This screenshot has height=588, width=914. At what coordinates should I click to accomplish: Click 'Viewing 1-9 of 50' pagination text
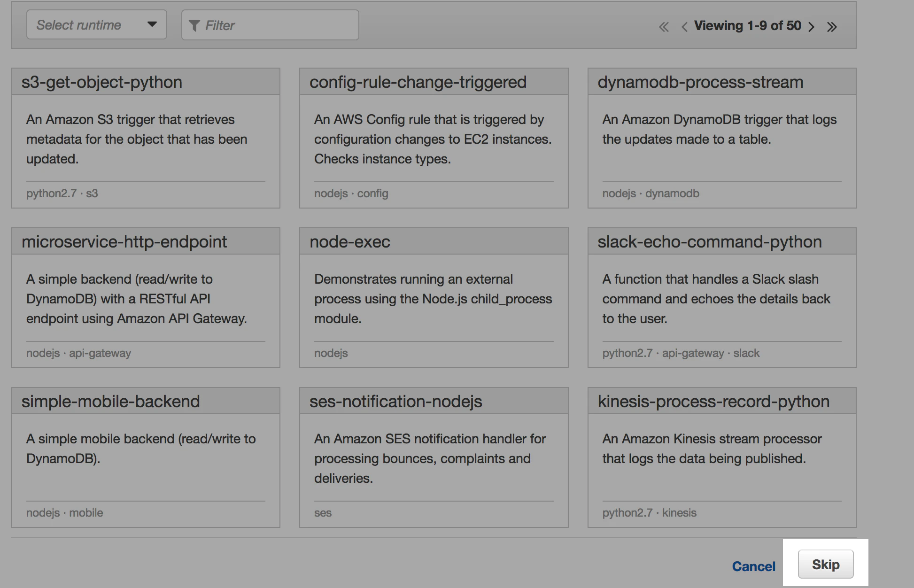748,26
